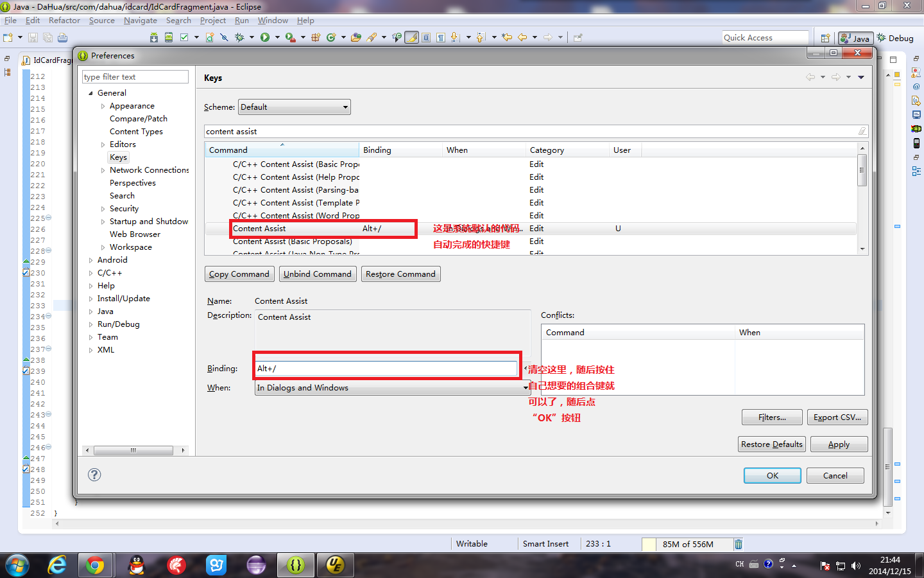This screenshot has width=924, height=578.
Task: Open UltraEdit from the taskbar
Action: click(x=335, y=565)
